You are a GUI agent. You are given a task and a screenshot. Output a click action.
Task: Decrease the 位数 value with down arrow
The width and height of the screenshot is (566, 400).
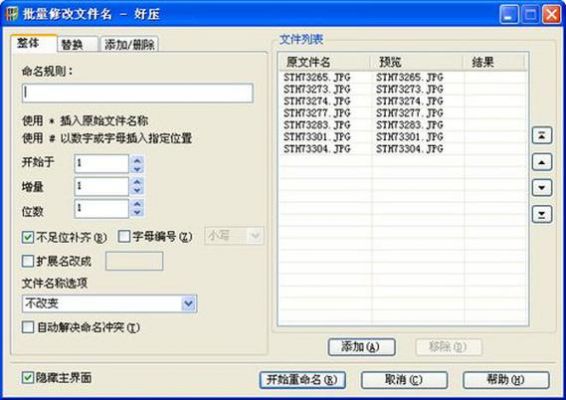(137, 213)
